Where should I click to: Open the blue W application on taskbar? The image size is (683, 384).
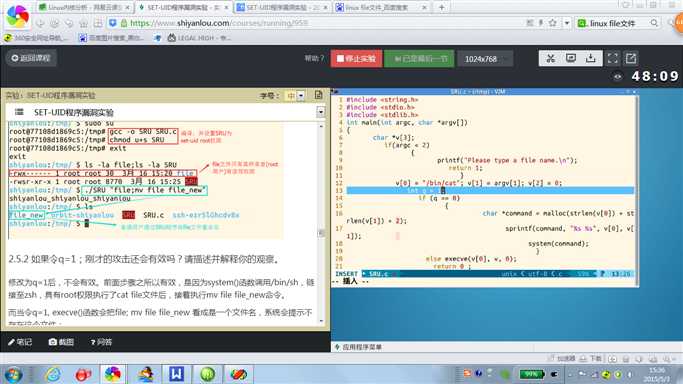point(176,374)
